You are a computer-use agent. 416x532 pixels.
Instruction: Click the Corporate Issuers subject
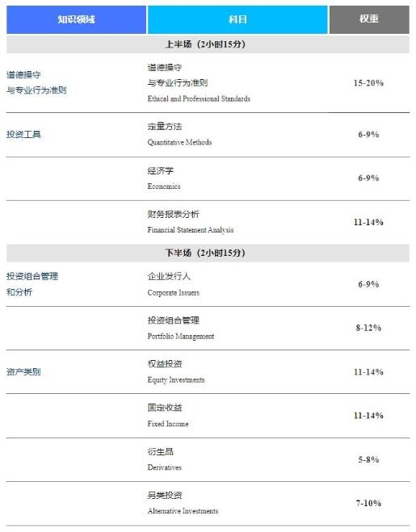[173, 293]
